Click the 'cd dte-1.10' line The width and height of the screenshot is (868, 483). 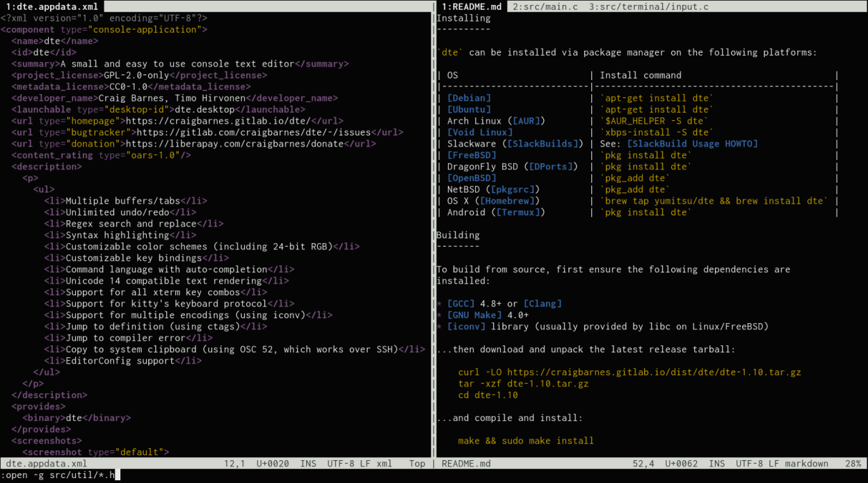[x=488, y=395]
